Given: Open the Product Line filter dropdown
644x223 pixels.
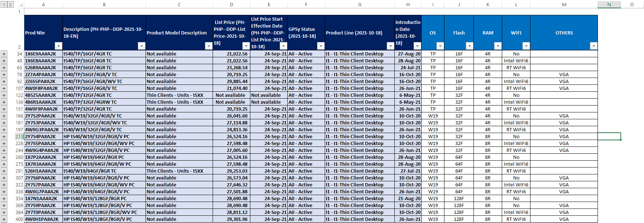Looking at the screenshot, I should coord(390,46).
